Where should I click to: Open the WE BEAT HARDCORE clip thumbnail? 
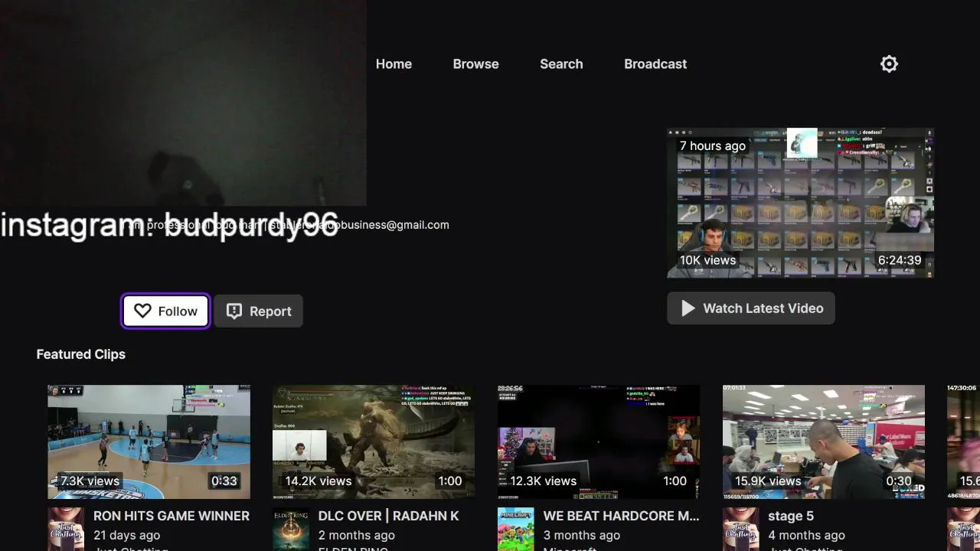pos(599,442)
